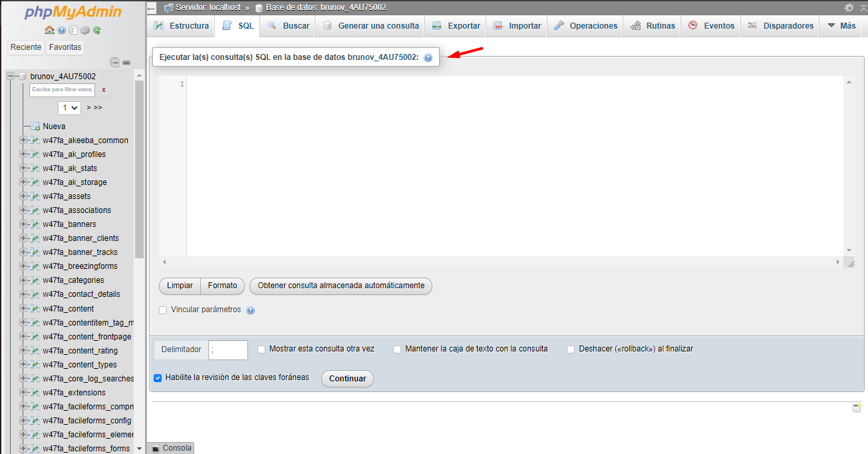Click table icon beside w47fa_extensions
868x454 pixels.
click(35, 393)
